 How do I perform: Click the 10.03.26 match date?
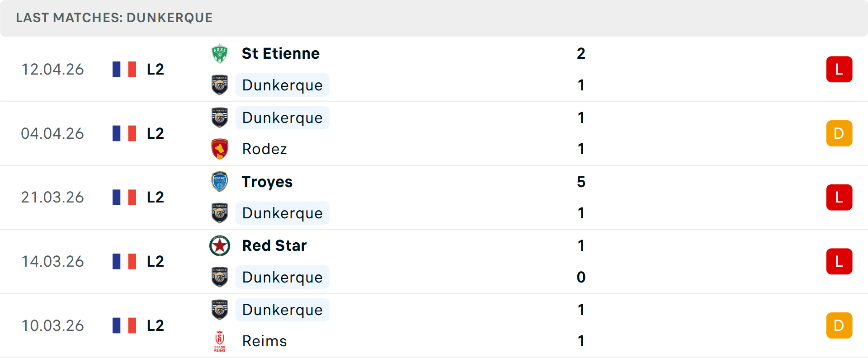click(x=53, y=325)
